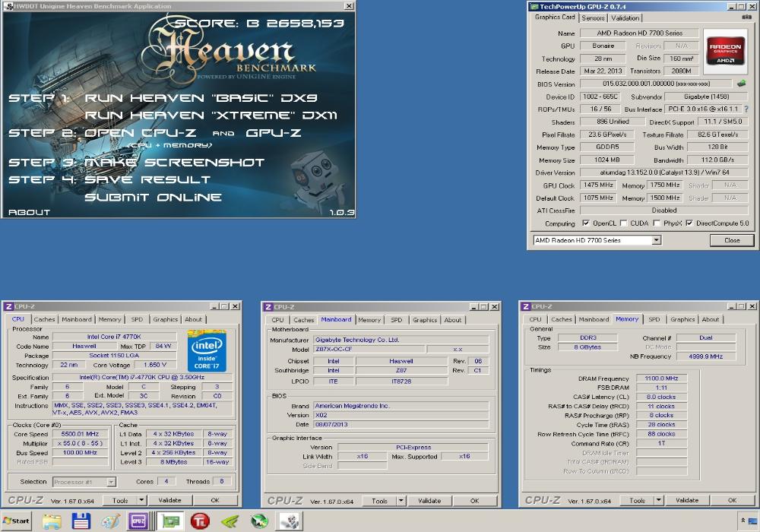This screenshot has width=760, height=532.
Task: Open Graphics tab in CPU-Z memory window
Action: coord(682,319)
